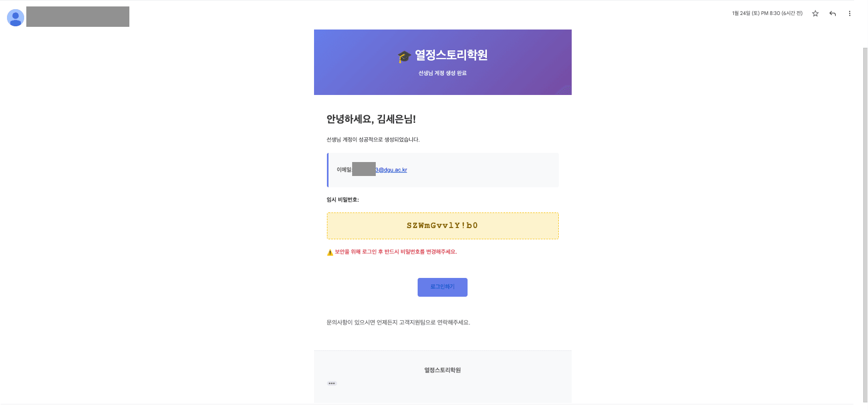Click the sender profile avatar
Image resolution: width=868 pixels, height=411 pixels.
point(16,17)
